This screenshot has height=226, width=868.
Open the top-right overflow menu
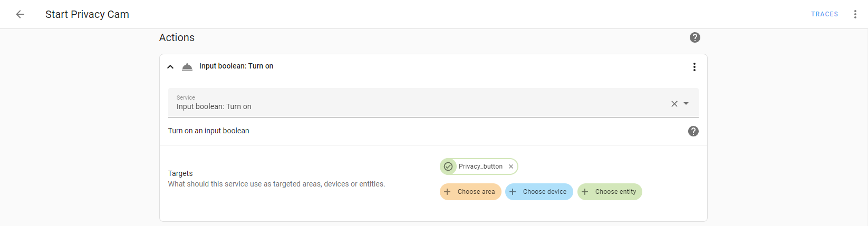tap(855, 14)
